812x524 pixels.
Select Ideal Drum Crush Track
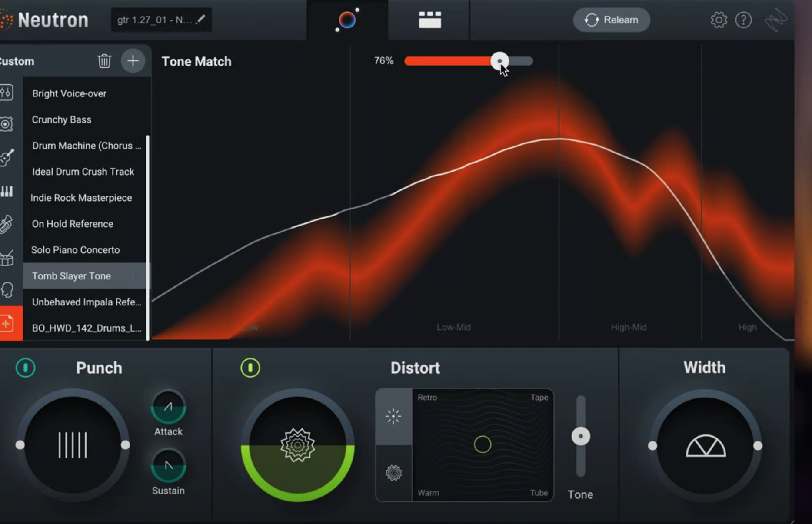[x=85, y=172]
